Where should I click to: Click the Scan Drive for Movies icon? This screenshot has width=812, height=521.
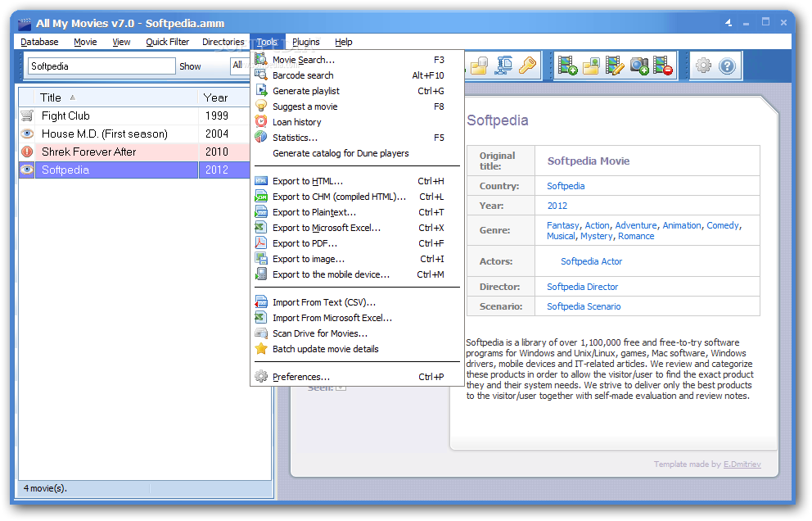pyautogui.click(x=261, y=333)
